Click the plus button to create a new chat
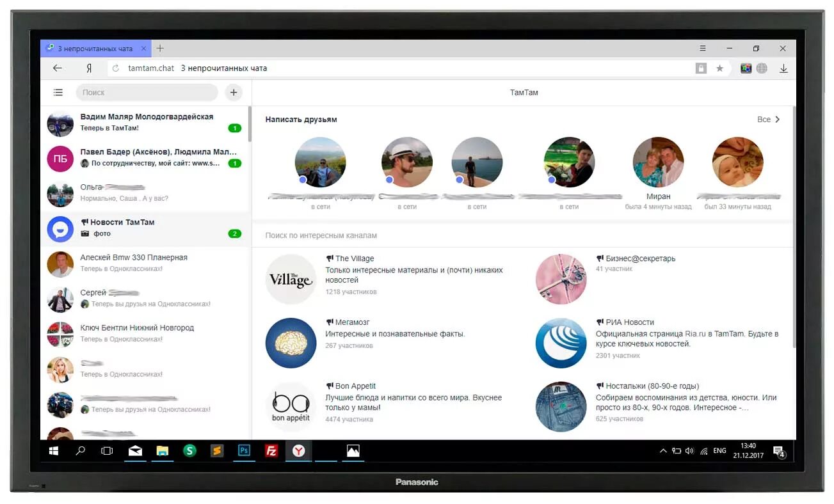The image size is (834, 504). (x=234, y=93)
